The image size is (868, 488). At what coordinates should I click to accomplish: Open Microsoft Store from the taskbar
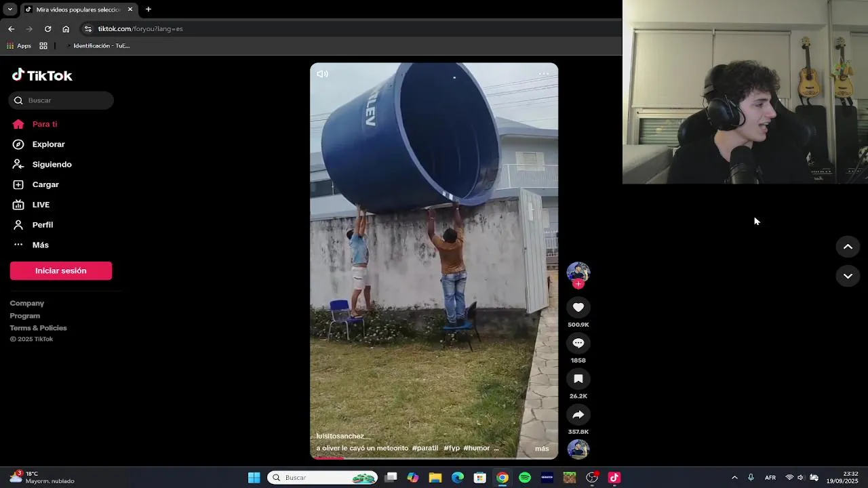(480, 478)
